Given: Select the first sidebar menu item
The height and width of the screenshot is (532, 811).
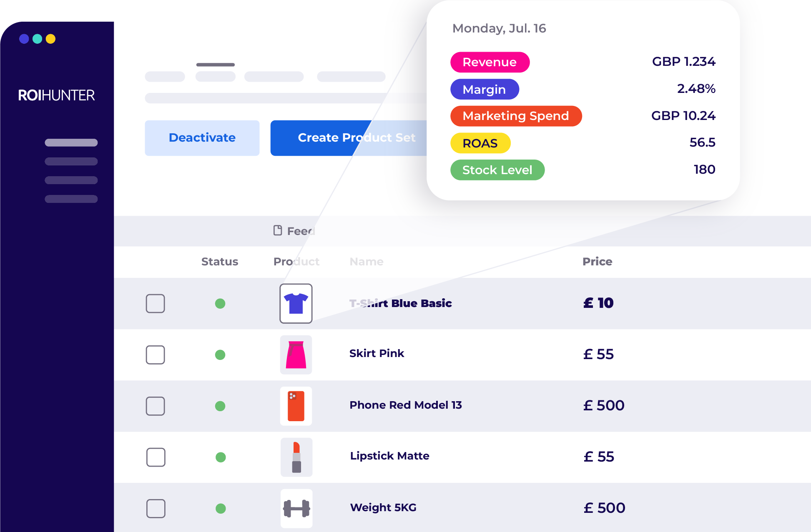Looking at the screenshot, I should 71,142.
